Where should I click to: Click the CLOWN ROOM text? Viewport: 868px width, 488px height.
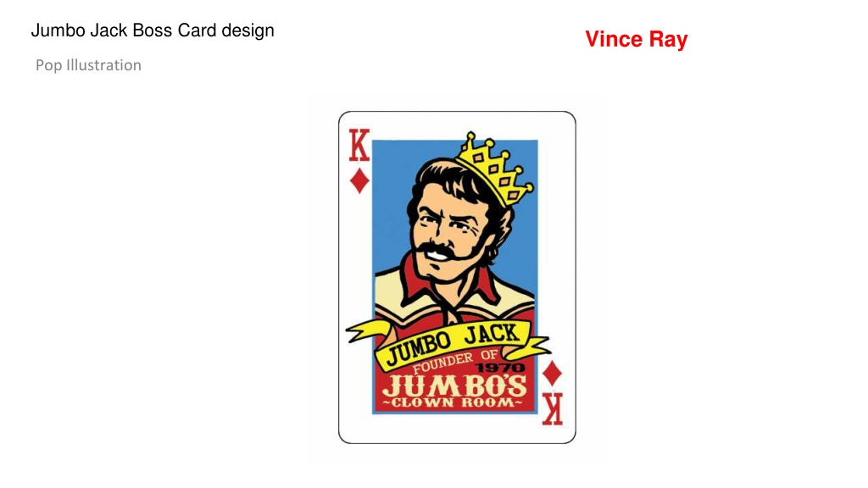tap(453, 403)
